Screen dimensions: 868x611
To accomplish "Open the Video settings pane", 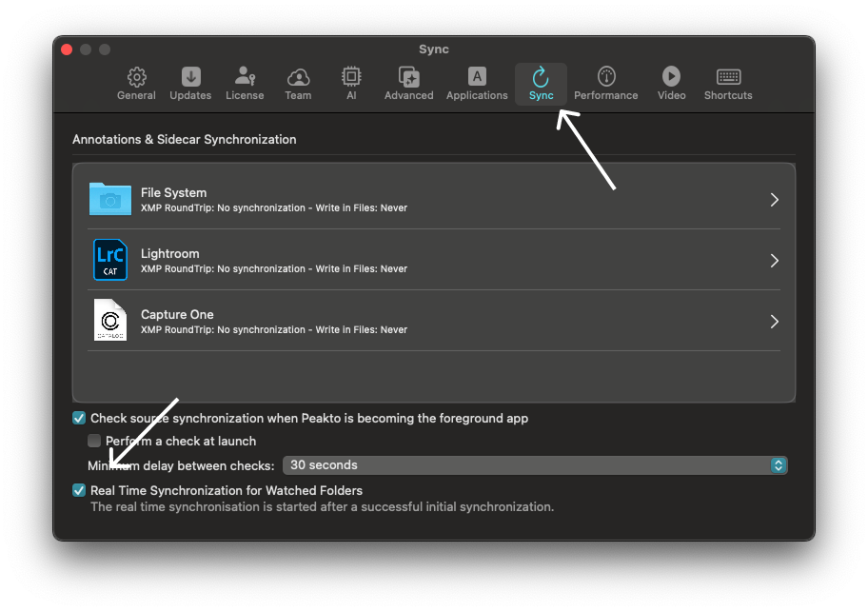I will click(x=671, y=84).
